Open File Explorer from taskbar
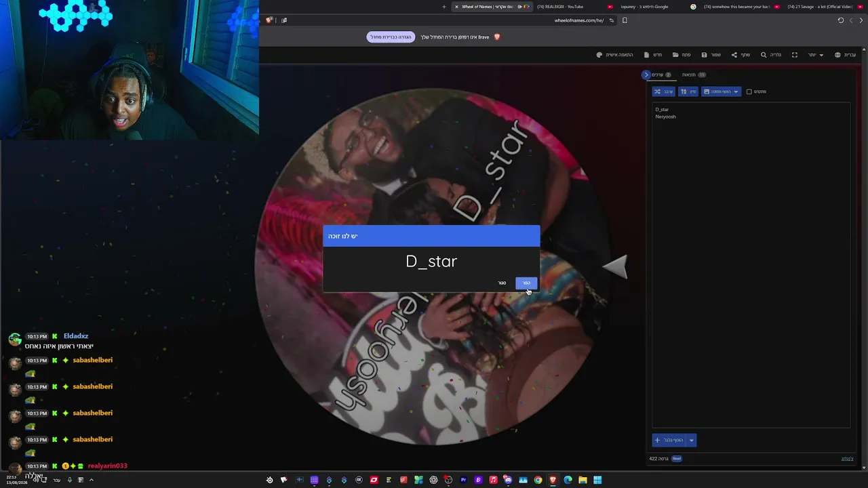This screenshot has height=488, width=868. 583,480
